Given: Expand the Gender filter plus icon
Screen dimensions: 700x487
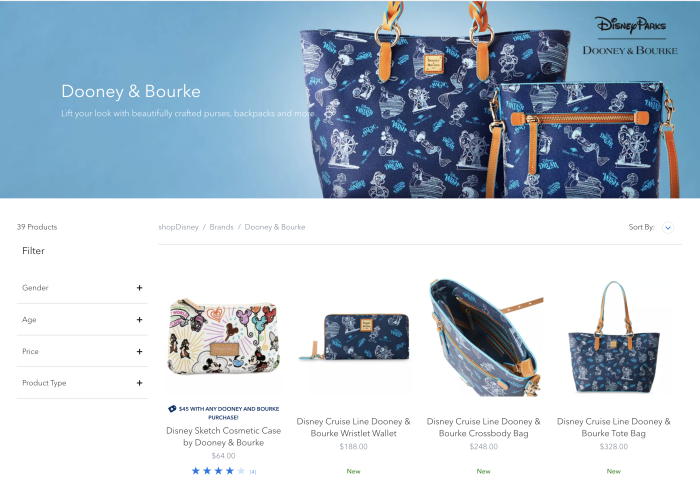Looking at the screenshot, I should click(139, 288).
